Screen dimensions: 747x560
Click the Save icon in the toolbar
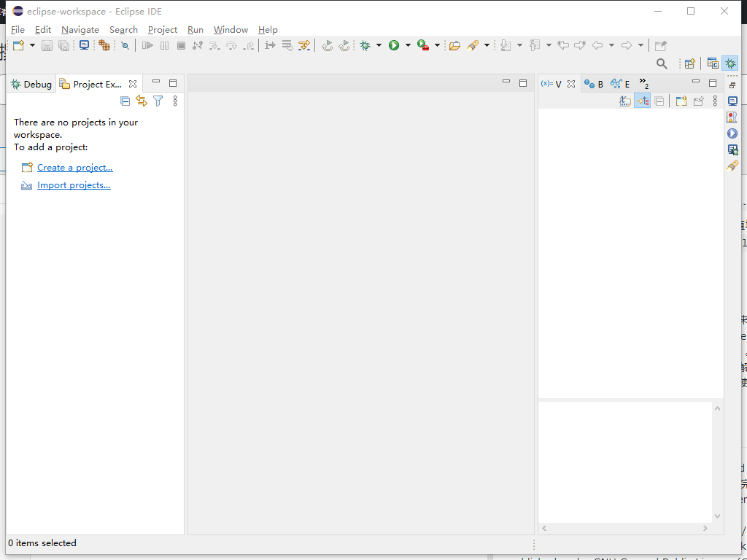pyautogui.click(x=47, y=45)
